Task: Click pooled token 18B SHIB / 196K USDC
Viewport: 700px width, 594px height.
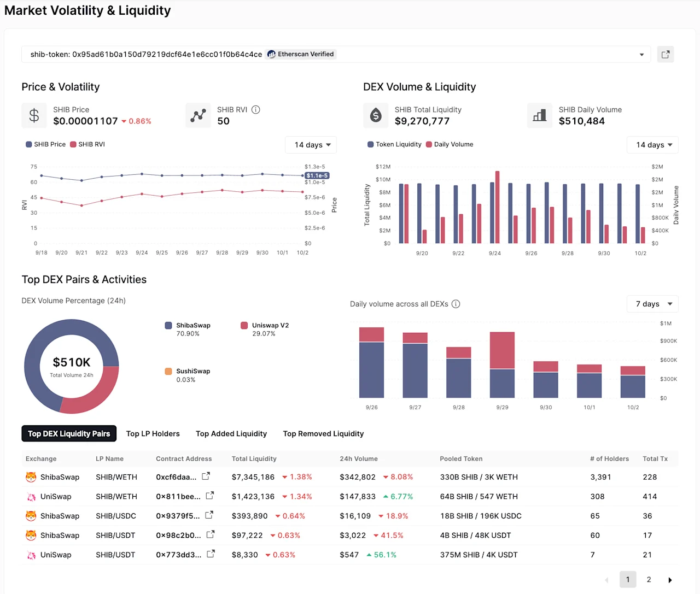Action: 481,516
